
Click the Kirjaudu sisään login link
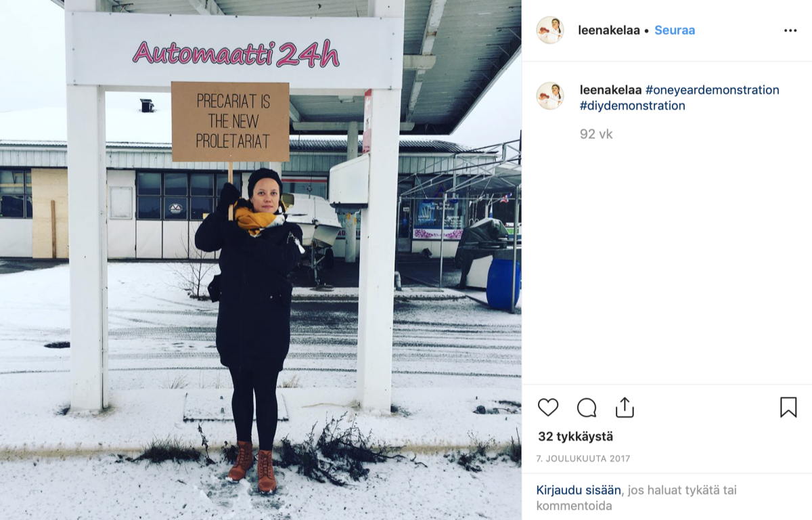(x=579, y=490)
